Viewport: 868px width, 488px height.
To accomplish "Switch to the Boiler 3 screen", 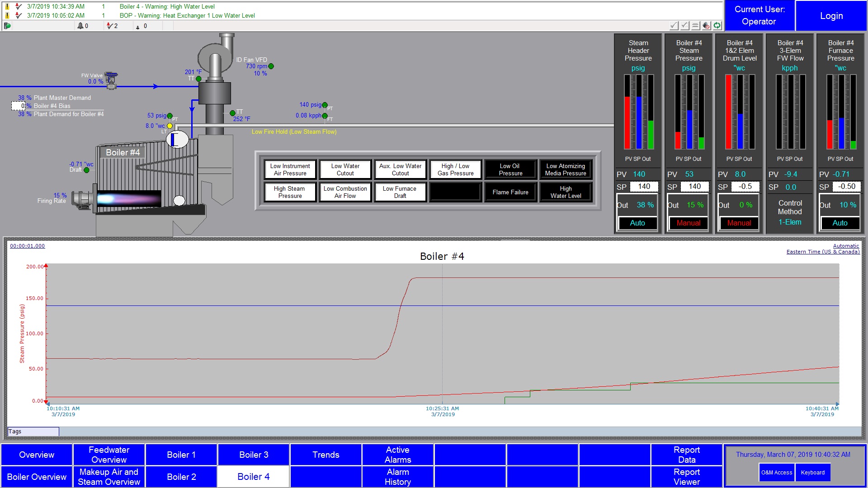I will click(254, 455).
